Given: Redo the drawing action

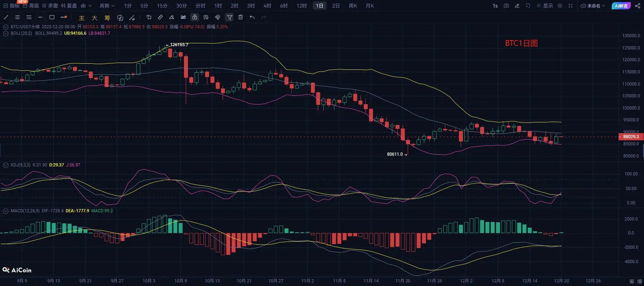Looking at the screenshot, I should pyautogui.click(x=264, y=17).
